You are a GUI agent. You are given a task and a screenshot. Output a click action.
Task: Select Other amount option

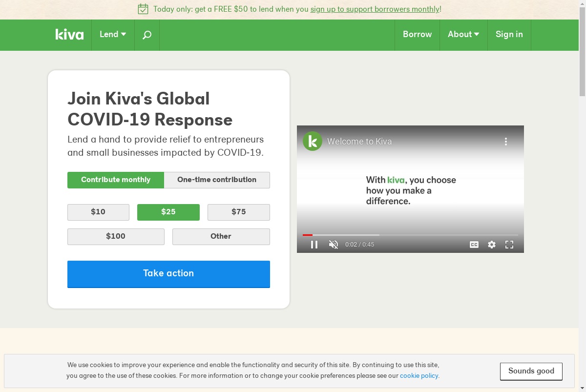tap(221, 236)
